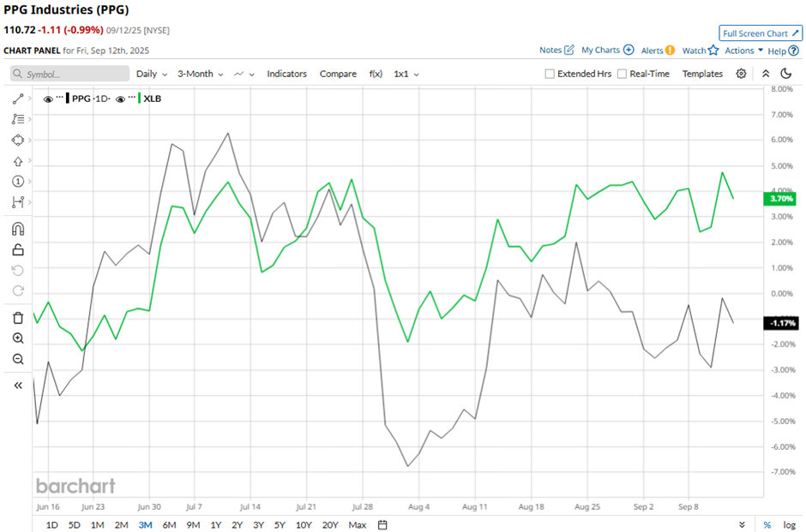This screenshot has width=806, height=532.
Task: Delete drawings with trash icon
Action: point(18,318)
